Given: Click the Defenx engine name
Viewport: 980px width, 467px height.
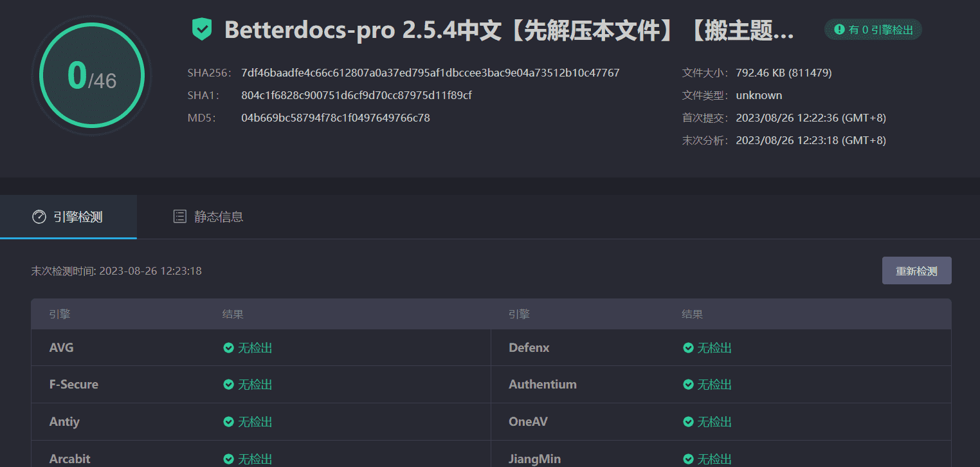Looking at the screenshot, I should (x=529, y=348).
